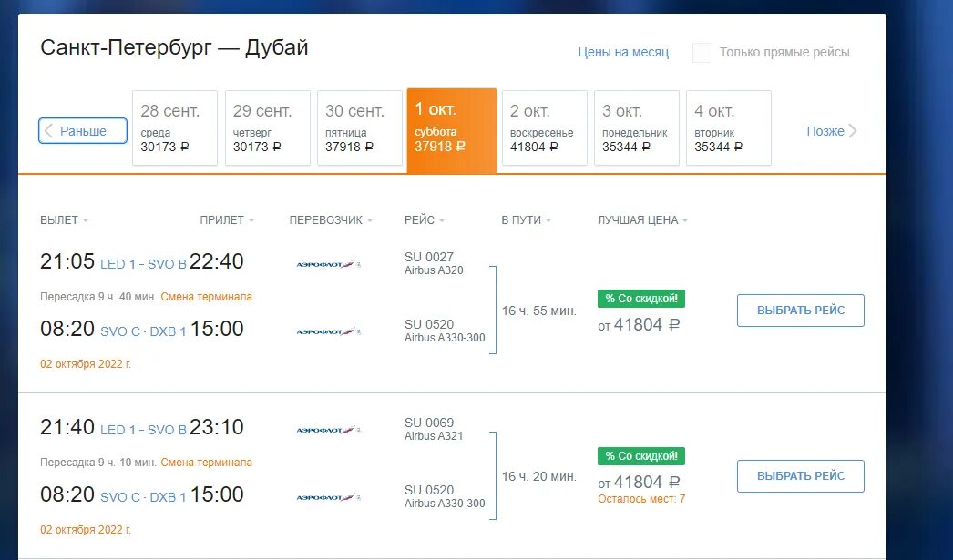This screenshot has width=953, height=560.
Task: Enable the Только прямые рейсы checkbox
Action: pyautogui.click(x=702, y=52)
